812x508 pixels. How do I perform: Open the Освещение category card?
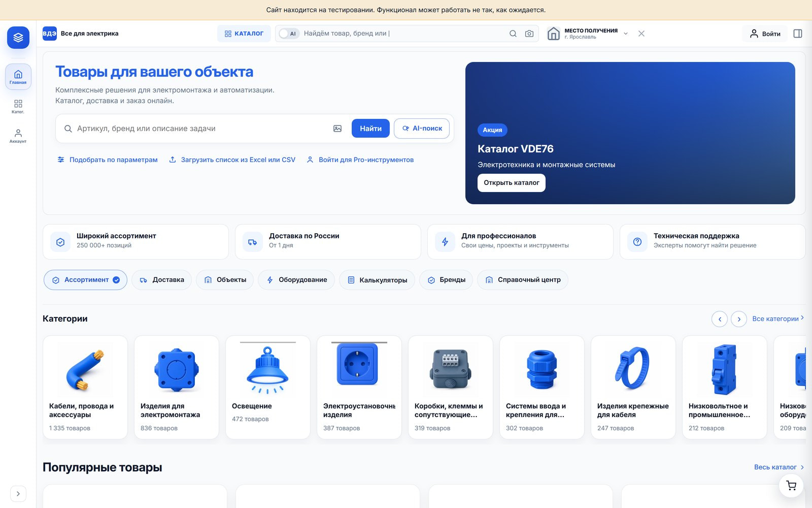point(268,387)
